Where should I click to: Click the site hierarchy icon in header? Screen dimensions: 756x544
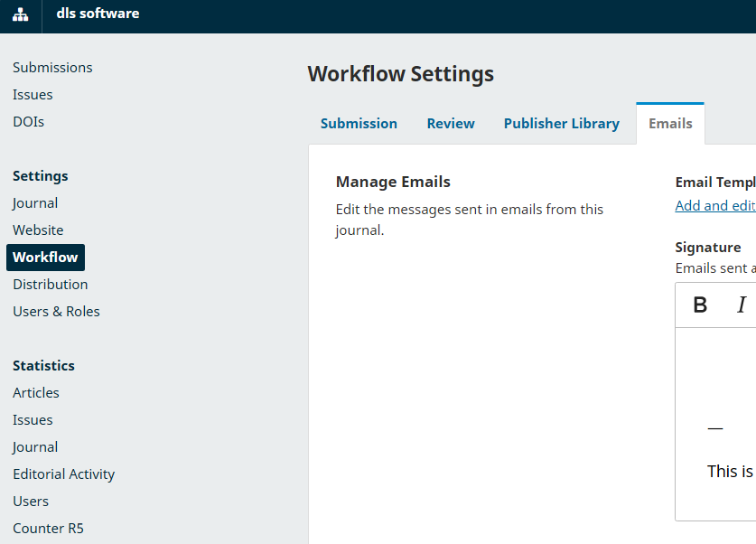20,15
